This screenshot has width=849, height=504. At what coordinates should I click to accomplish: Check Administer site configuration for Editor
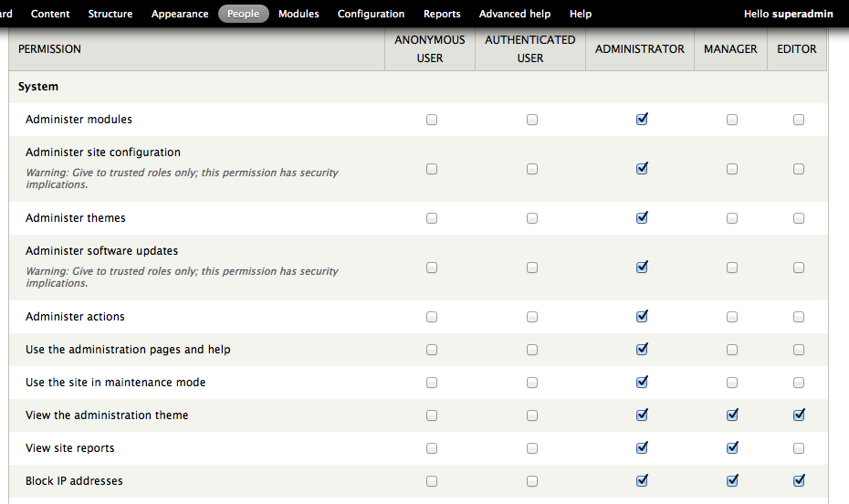click(799, 169)
